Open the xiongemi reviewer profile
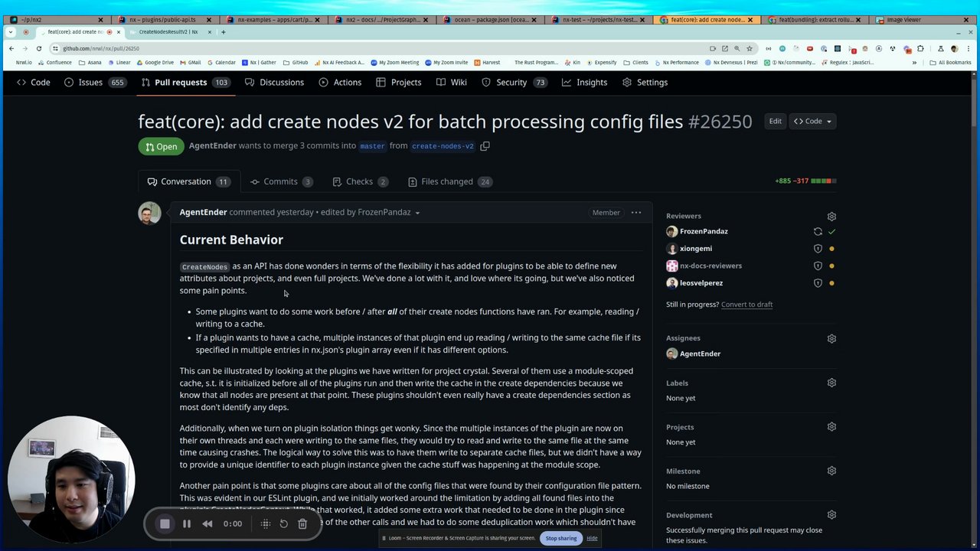 (x=696, y=249)
